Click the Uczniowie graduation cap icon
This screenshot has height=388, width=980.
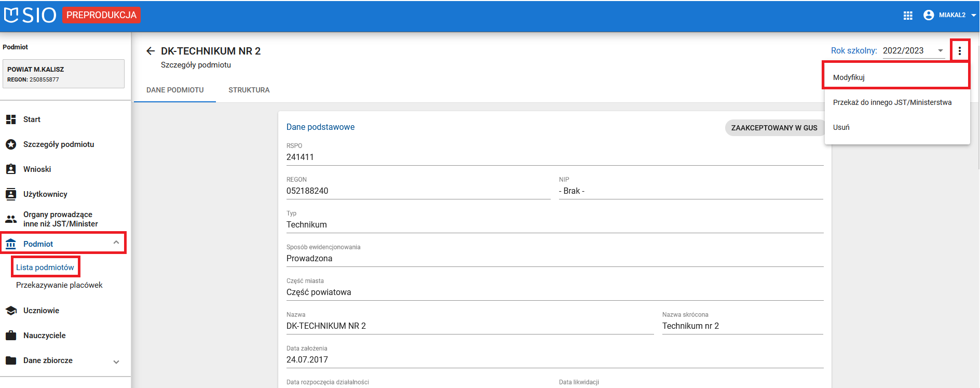click(x=11, y=311)
